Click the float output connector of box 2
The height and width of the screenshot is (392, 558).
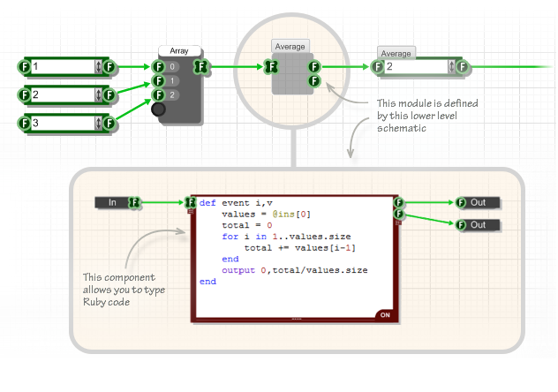(109, 95)
